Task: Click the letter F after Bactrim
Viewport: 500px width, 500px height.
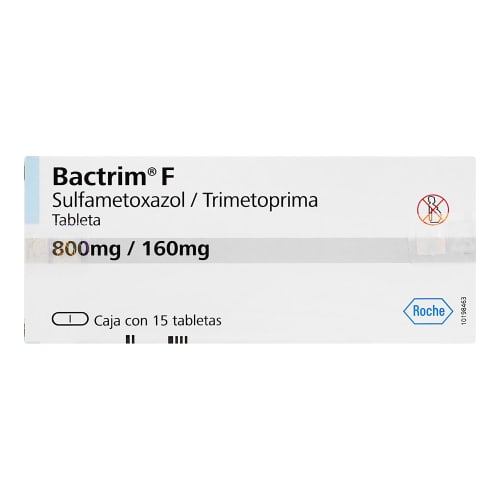Action: click(168, 177)
